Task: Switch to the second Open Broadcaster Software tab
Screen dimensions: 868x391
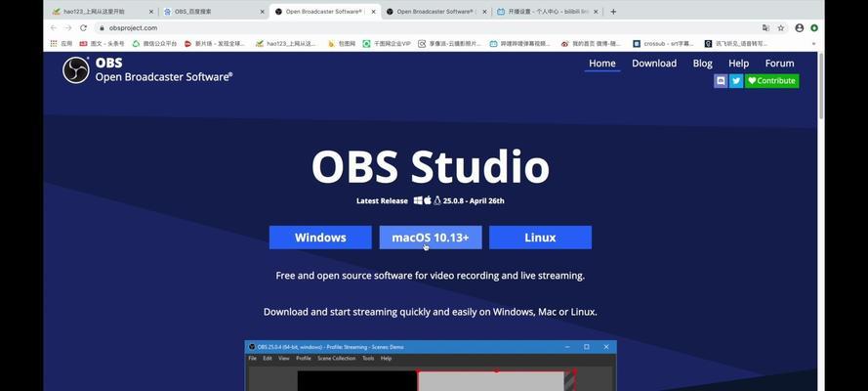Action: [x=435, y=12]
